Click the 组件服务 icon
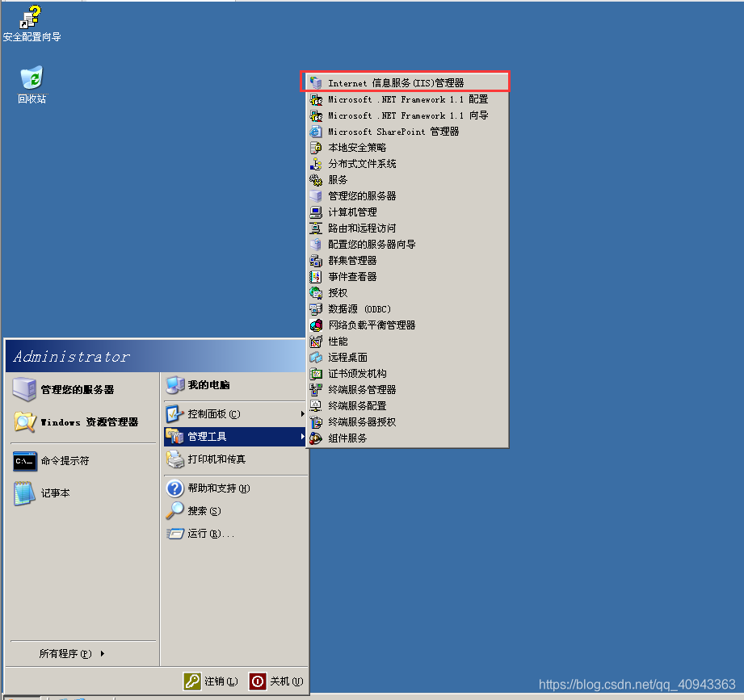 coord(316,438)
